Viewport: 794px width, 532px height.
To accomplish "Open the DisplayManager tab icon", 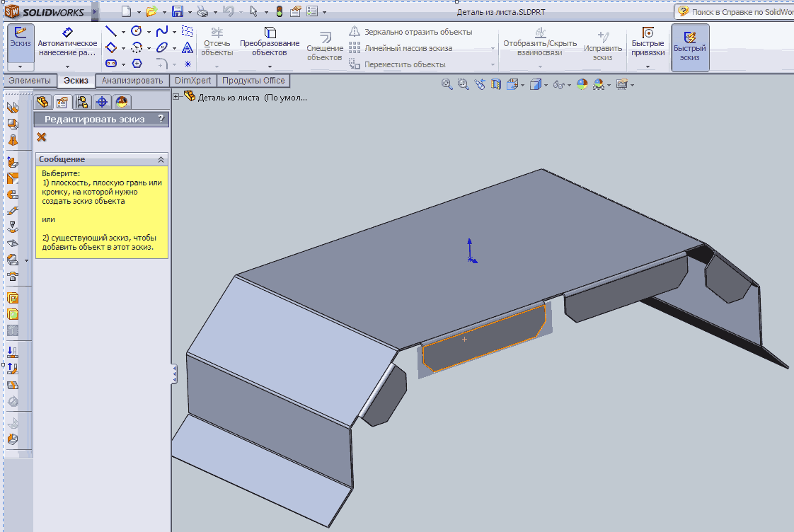I will [x=122, y=103].
